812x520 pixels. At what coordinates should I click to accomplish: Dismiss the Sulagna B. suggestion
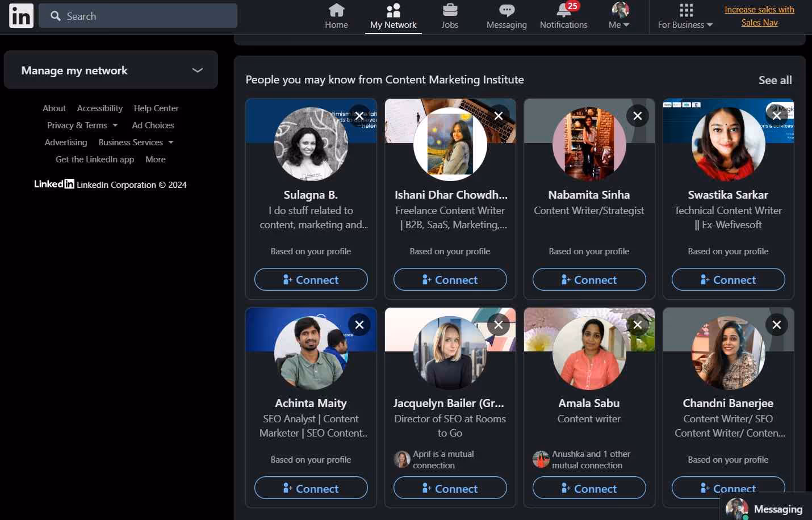(x=359, y=115)
